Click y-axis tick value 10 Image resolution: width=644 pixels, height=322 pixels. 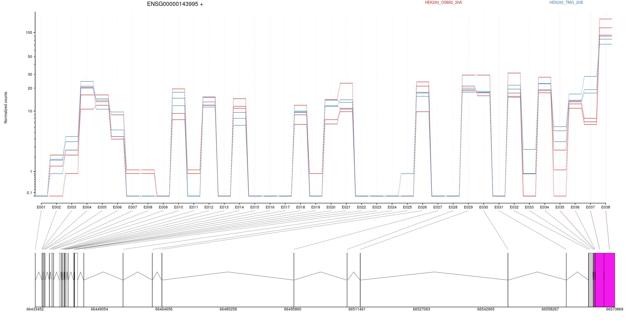point(30,111)
